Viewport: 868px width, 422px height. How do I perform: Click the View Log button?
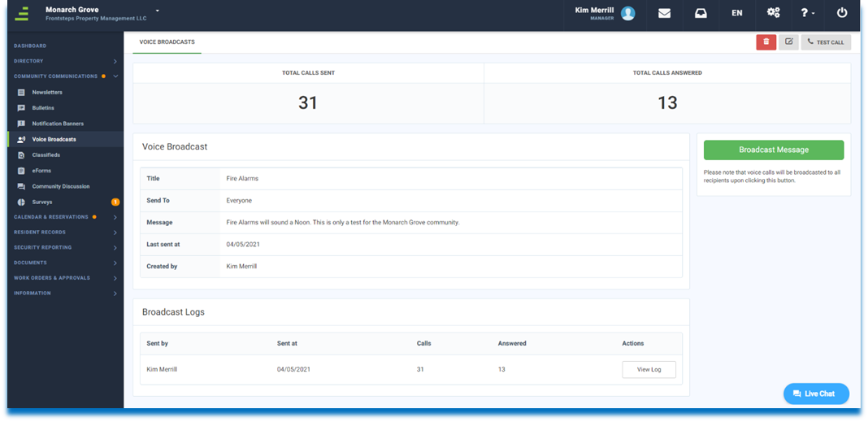tap(649, 369)
